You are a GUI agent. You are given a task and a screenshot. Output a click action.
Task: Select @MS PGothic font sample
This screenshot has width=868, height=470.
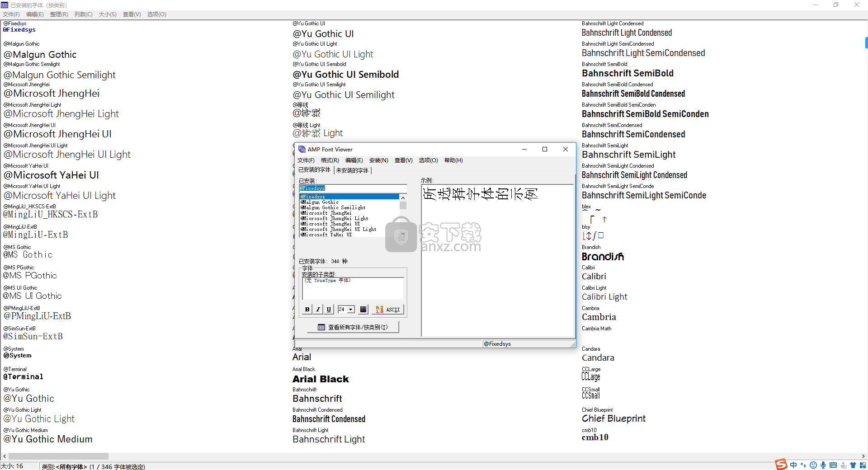[30, 276]
